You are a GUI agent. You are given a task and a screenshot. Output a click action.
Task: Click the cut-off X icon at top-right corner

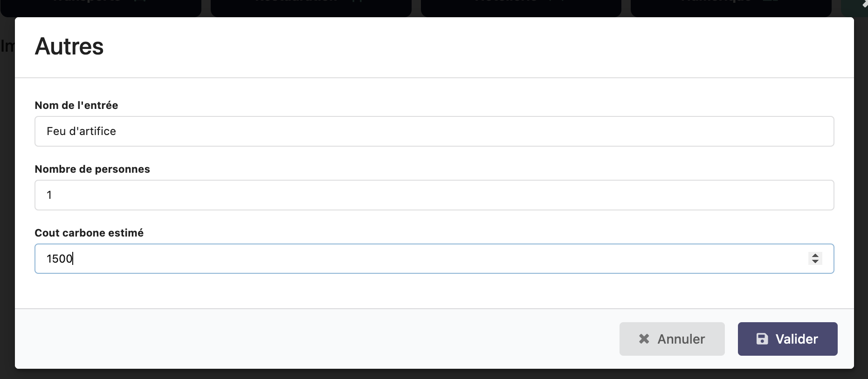865,2
